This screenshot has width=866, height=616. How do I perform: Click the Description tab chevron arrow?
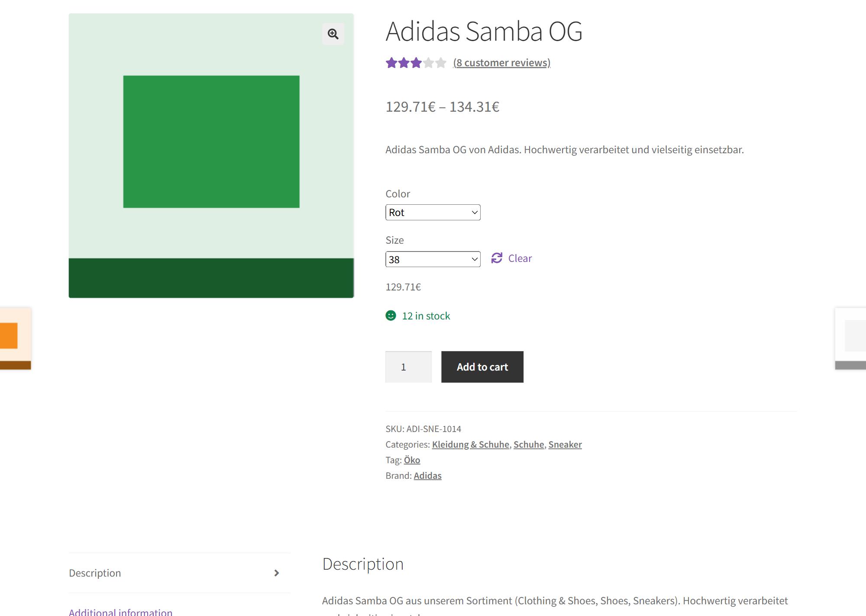tap(277, 573)
